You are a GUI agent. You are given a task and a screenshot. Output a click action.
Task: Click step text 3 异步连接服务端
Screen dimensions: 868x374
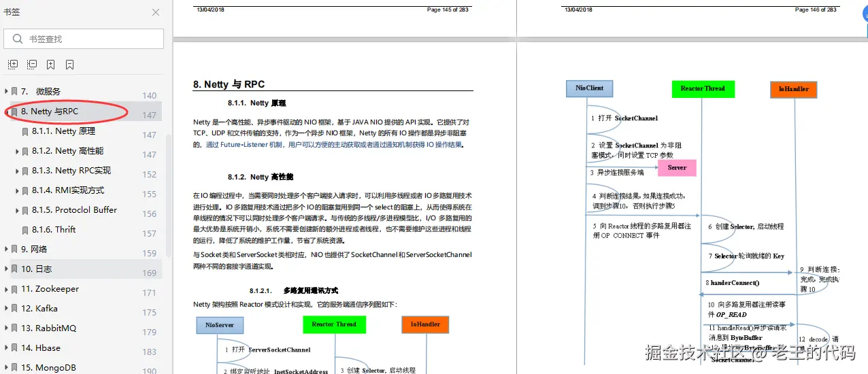pos(616,173)
